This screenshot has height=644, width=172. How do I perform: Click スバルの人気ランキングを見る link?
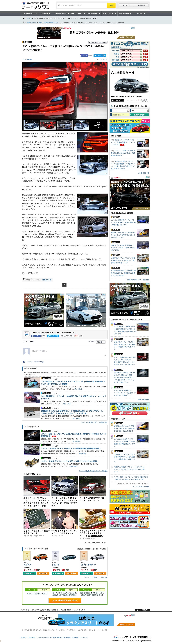click(96, 577)
